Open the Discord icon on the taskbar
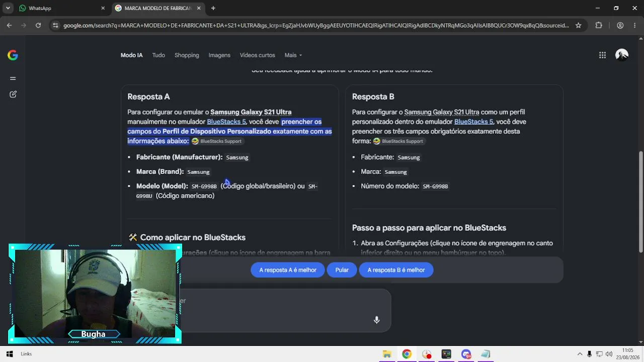This screenshot has width=644, height=362. (x=466, y=354)
